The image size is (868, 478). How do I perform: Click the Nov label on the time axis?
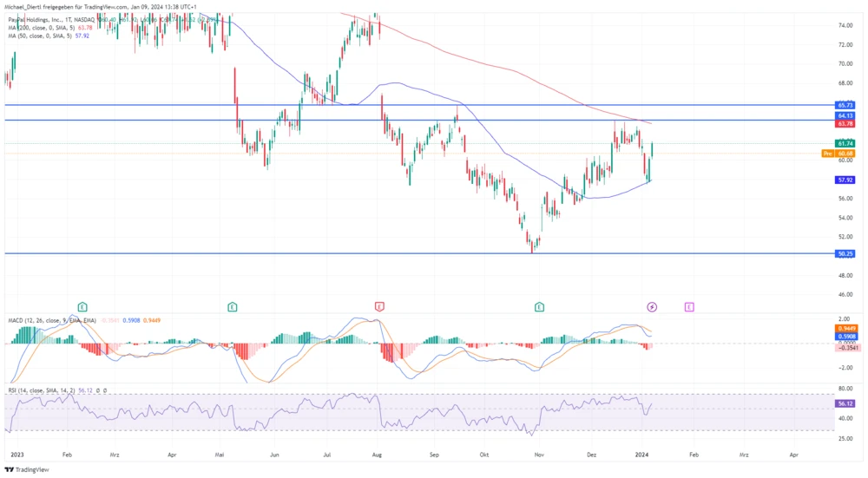tap(539, 455)
